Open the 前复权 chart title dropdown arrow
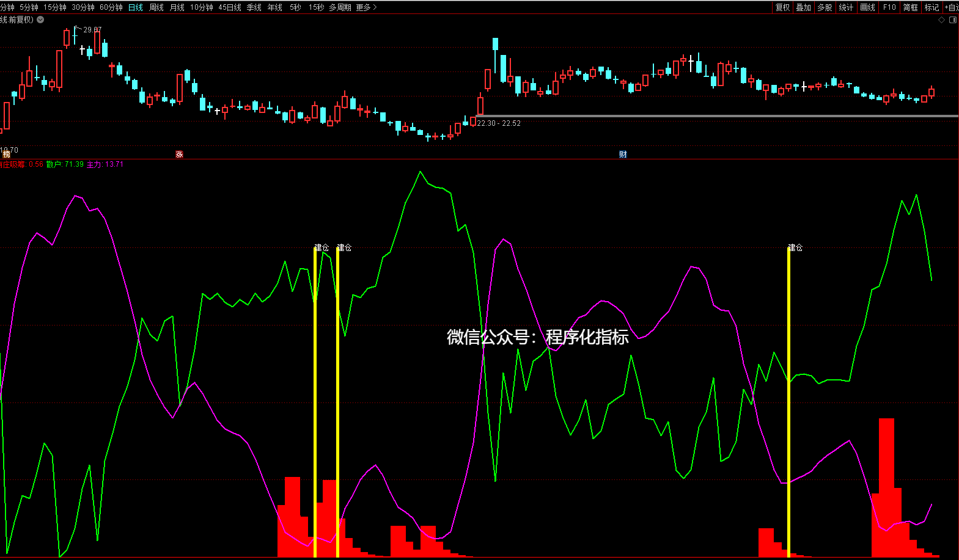The height and width of the screenshot is (560, 959). point(40,20)
